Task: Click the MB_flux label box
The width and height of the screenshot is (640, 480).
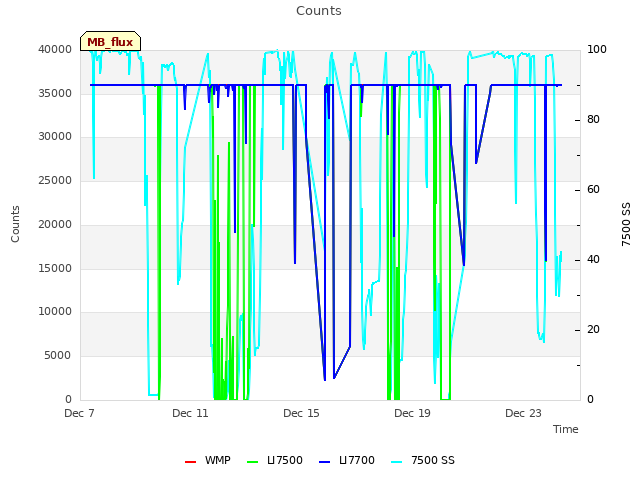Action: [111, 41]
